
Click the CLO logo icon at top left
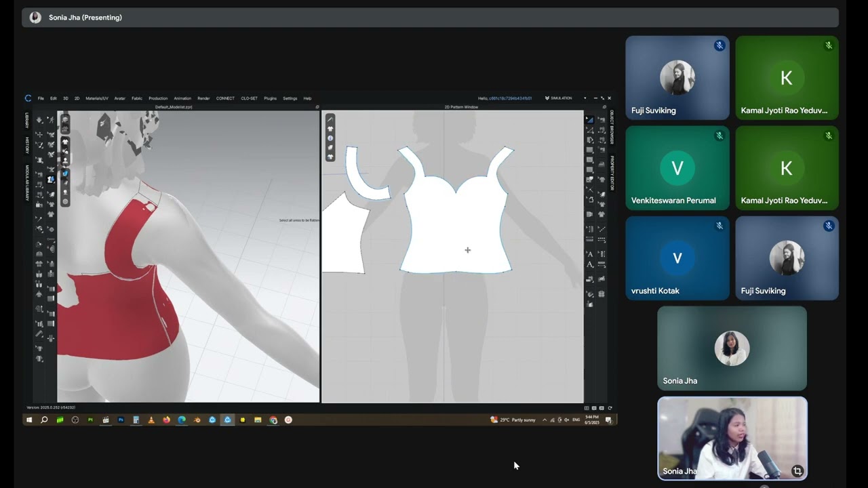(28, 98)
